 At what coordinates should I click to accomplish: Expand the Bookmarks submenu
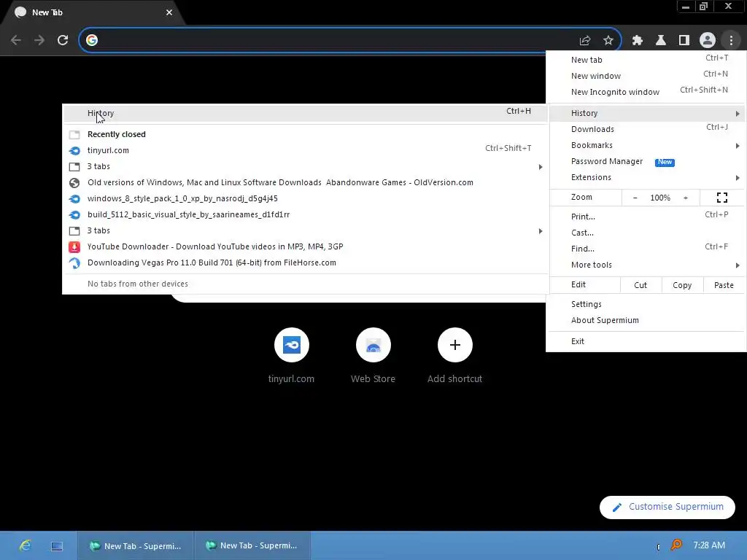[648, 145]
